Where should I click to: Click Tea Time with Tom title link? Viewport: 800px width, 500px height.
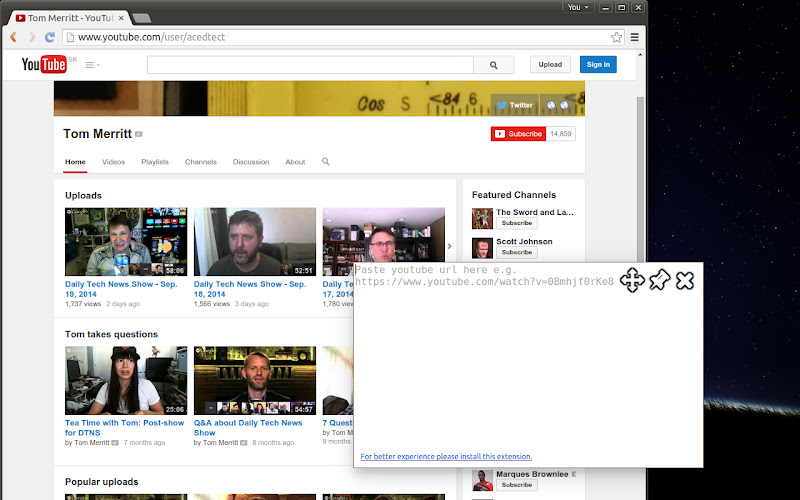pos(124,428)
